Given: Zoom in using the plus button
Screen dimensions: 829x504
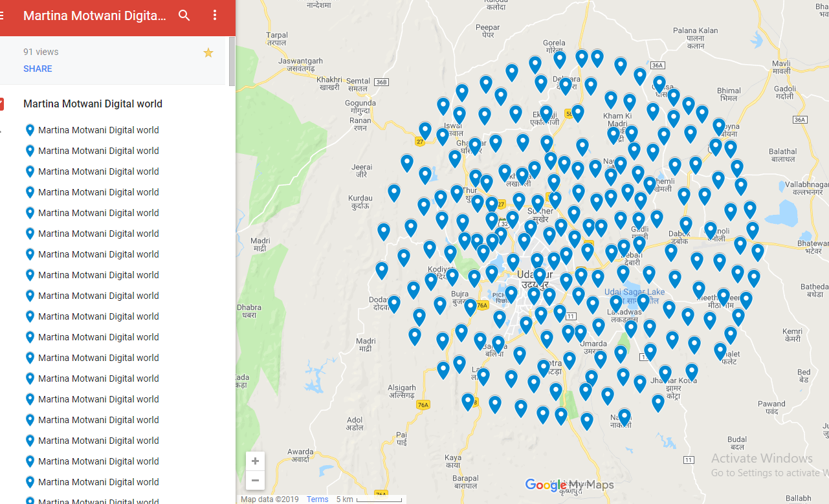Looking at the screenshot, I should pyautogui.click(x=254, y=461).
